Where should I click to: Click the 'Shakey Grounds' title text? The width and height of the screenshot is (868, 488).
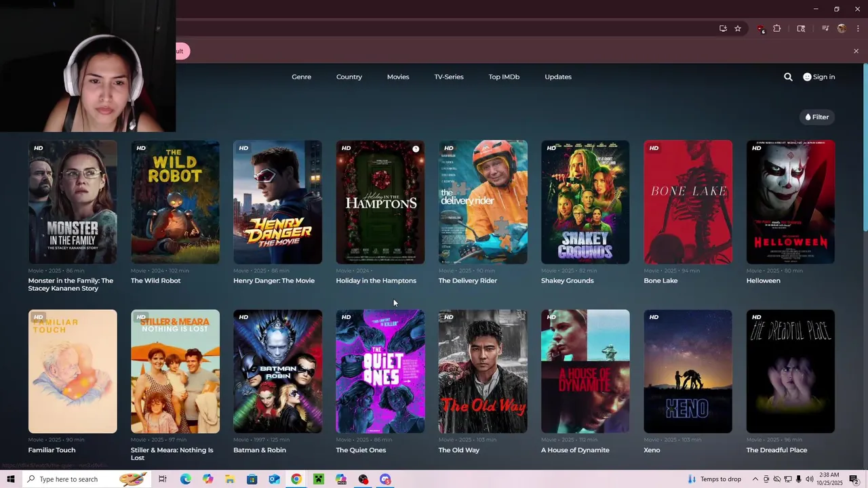click(568, 281)
